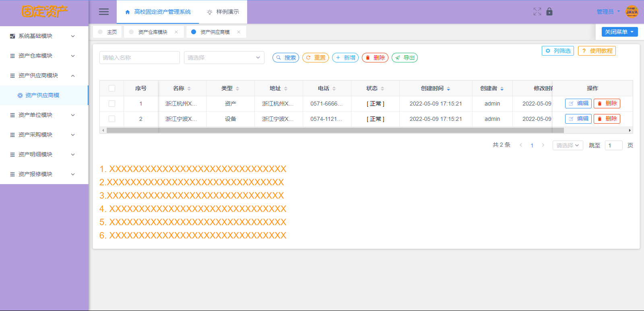644x311 pixels.
Task: Click the lock screen icon
Action: 549,12
